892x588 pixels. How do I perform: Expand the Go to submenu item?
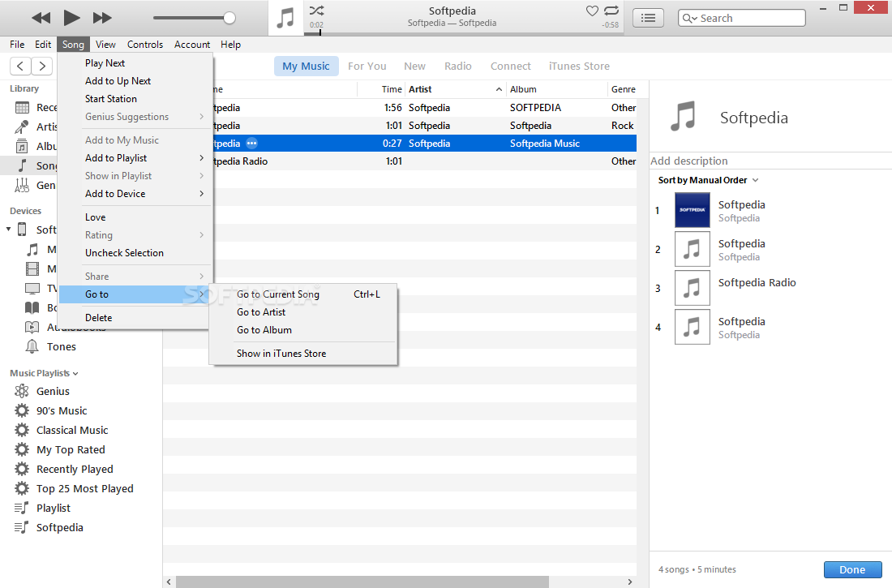pyautogui.click(x=135, y=294)
